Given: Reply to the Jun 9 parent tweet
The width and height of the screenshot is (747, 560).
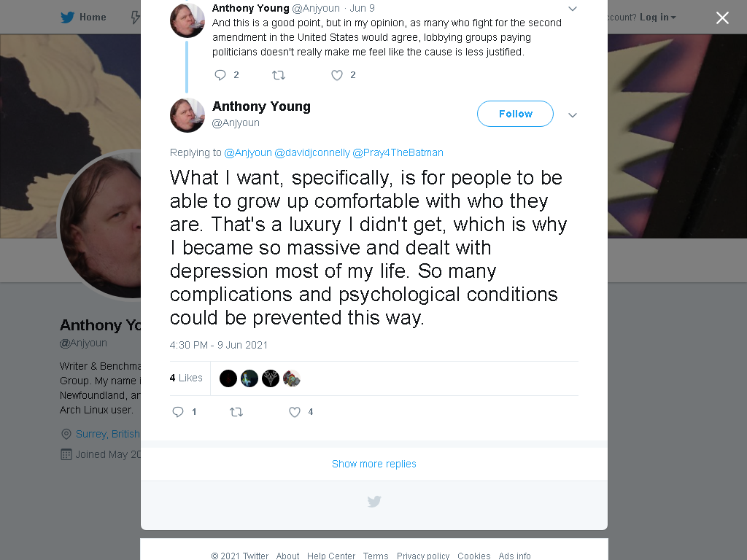Looking at the screenshot, I should (x=220, y=75).
